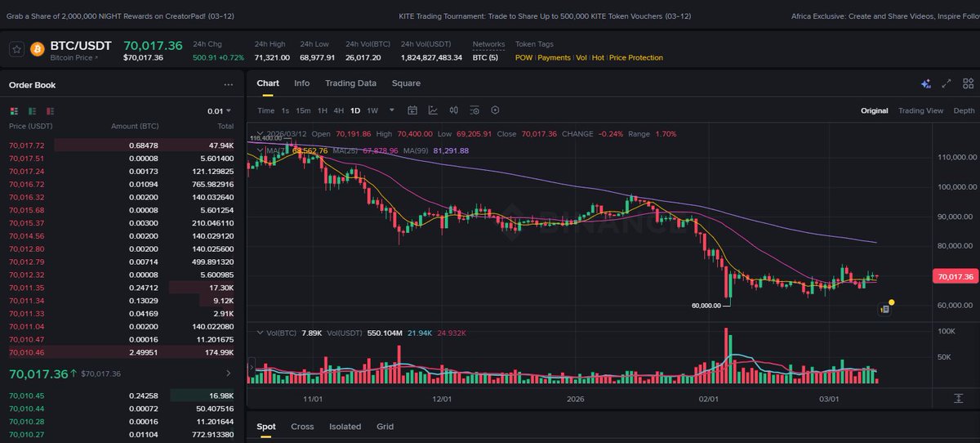
Task: Click sell order row priced 70,011.35
Action: pos(122,288)
